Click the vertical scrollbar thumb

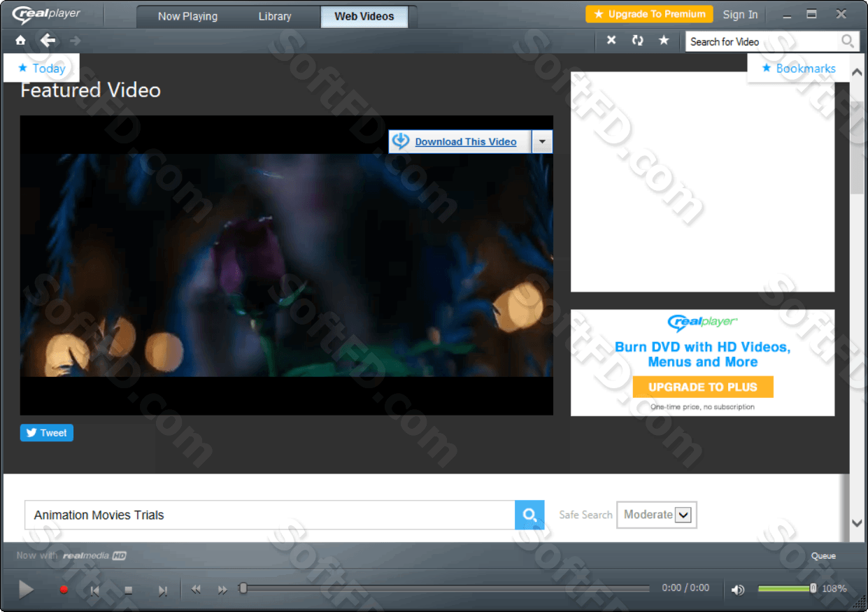point(857,148)
